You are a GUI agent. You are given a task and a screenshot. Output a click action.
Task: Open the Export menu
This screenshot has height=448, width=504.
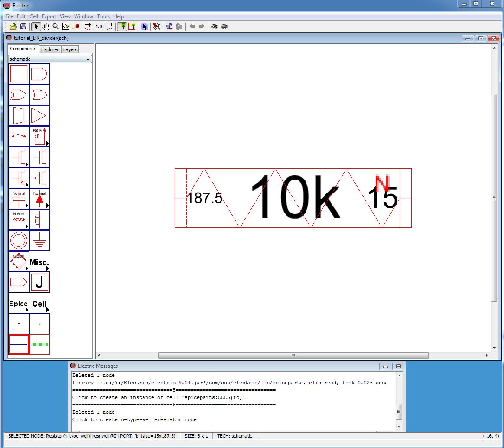point(49,16)
